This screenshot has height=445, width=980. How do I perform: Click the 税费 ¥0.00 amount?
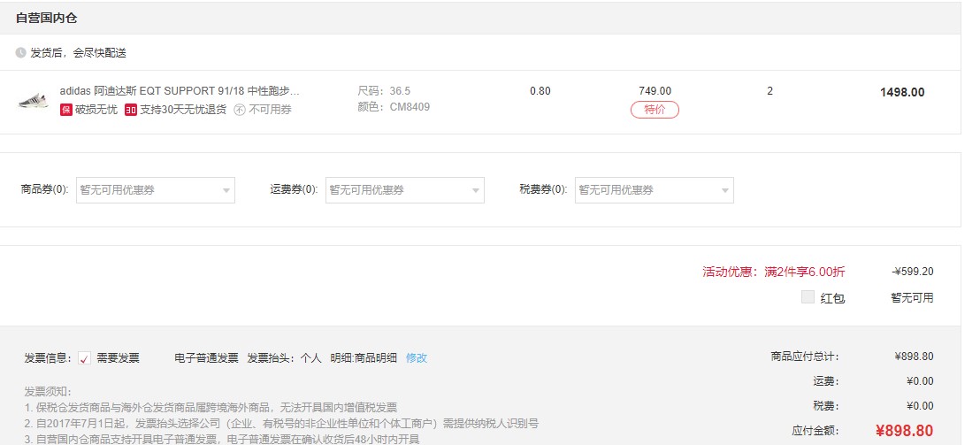[920, 405]
